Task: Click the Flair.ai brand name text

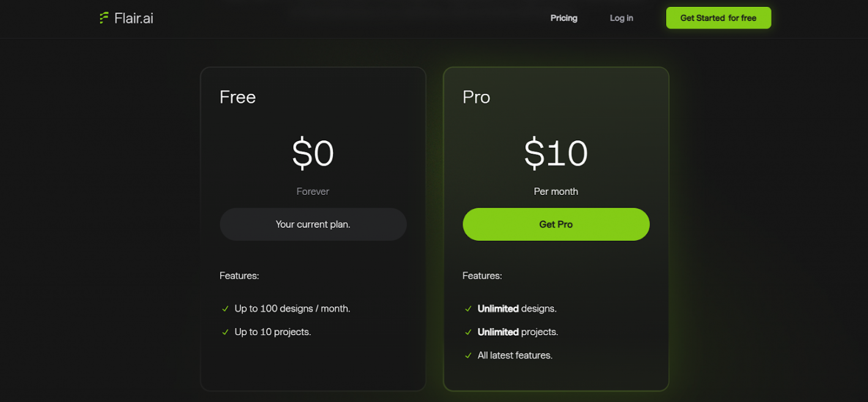Action: pos(133,18)
